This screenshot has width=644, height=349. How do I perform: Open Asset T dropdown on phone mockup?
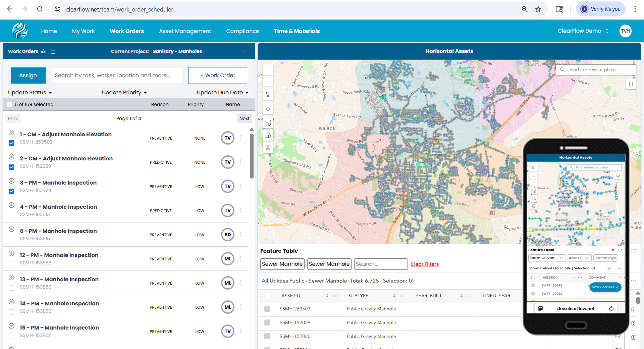point(579,258)
